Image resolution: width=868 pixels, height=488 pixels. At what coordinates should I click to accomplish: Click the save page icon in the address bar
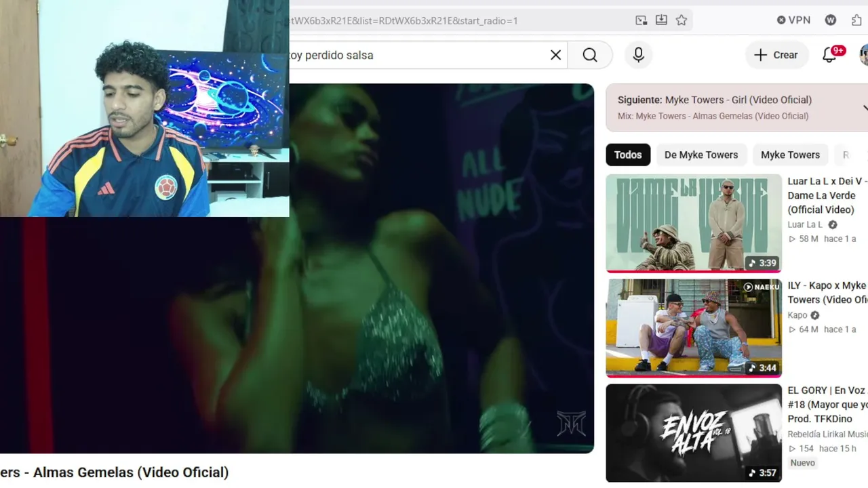tap(661, 20)
